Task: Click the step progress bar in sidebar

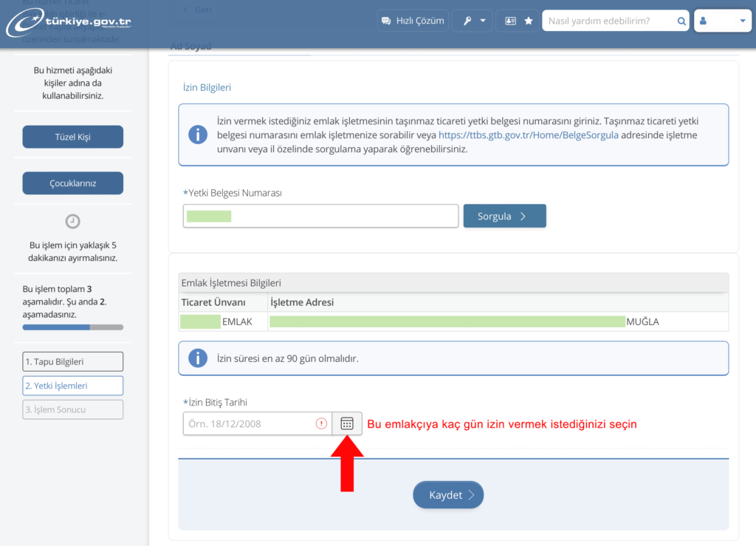Action: [x=73, y=327]
